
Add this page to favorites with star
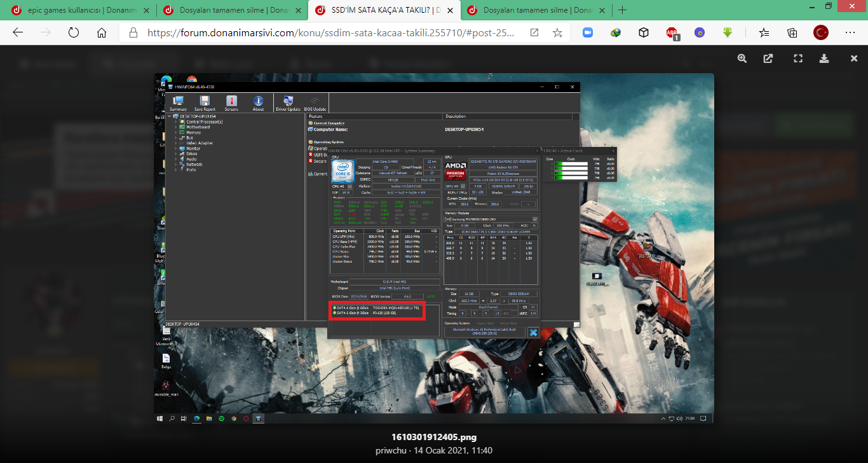[x=557, y=33]
